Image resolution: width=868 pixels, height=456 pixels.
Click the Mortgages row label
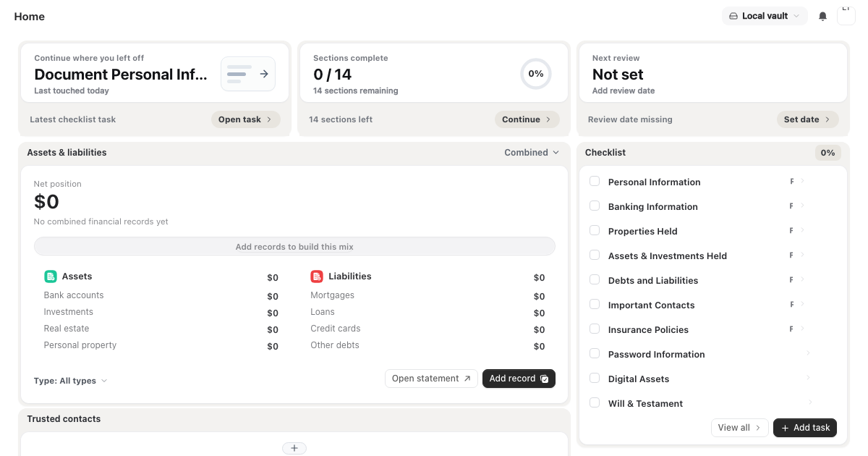[333, 295]
